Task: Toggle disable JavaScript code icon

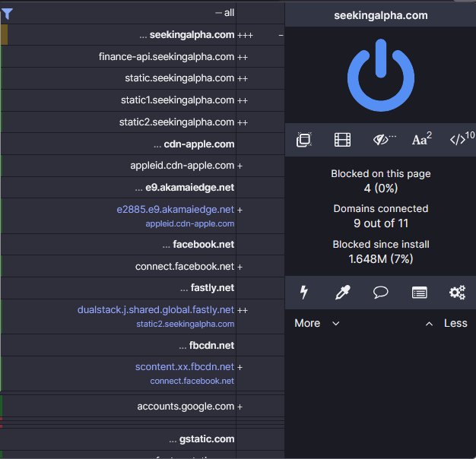Action: (x=462, y=139)
